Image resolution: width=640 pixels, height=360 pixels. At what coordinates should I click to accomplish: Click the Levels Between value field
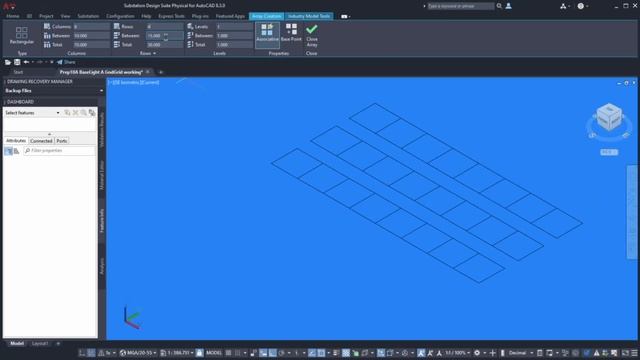pyautogui.click(x=235, y=36)
